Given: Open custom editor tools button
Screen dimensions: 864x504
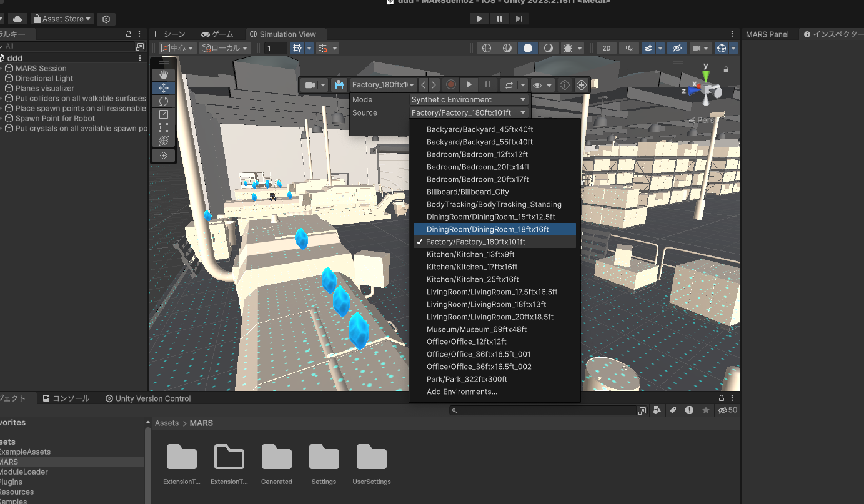Looking at the screenshot, I should click(x=164, y=156).
